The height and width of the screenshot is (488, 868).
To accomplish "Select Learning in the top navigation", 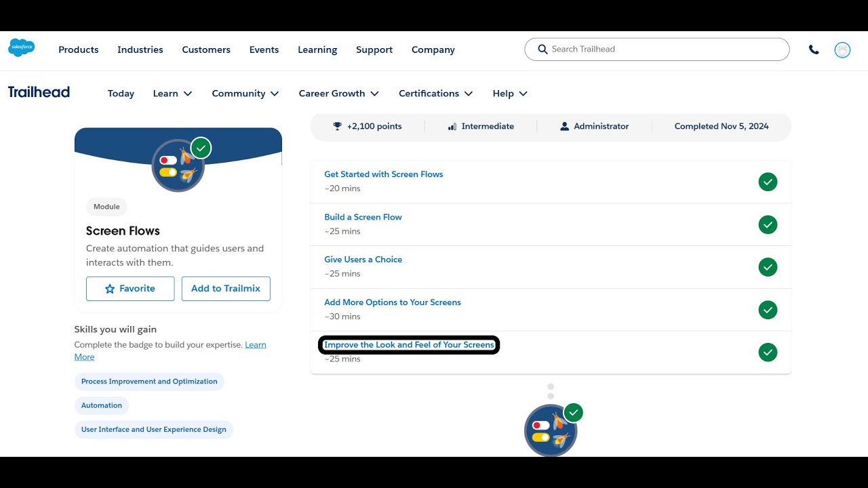I will click(x=317, y=49).
